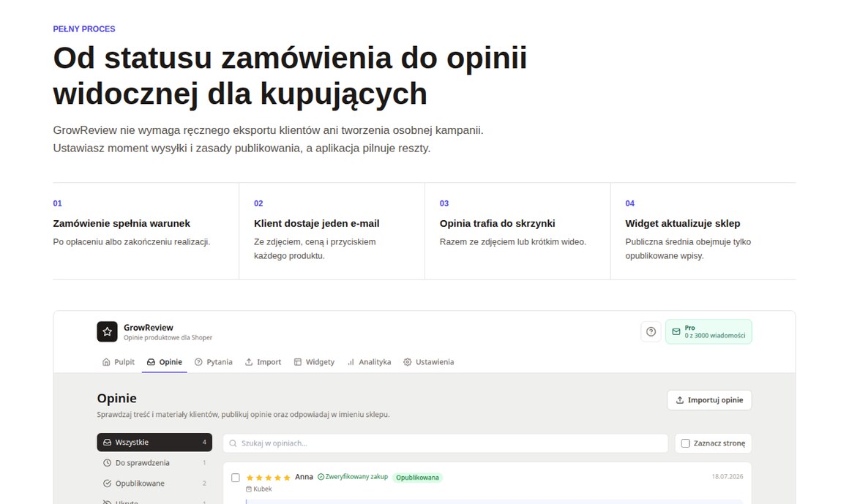Focus the Szukaj w opiniach search field

(445, 443)
